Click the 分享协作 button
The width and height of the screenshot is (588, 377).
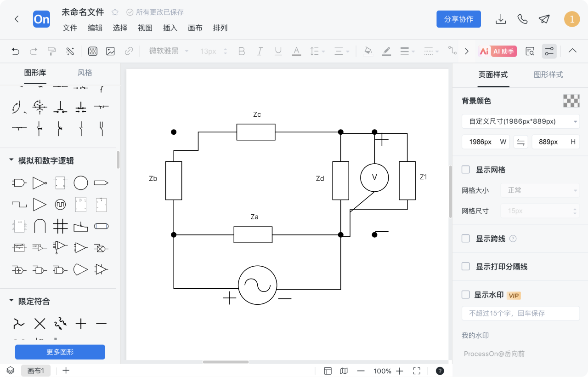[x=458, y=19]
